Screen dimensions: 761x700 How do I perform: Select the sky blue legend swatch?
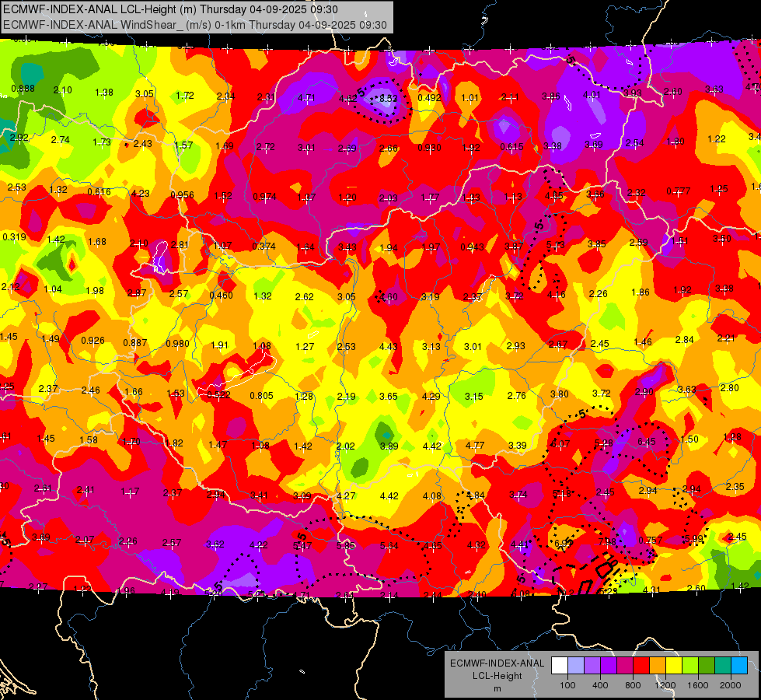tap(739, 666)
